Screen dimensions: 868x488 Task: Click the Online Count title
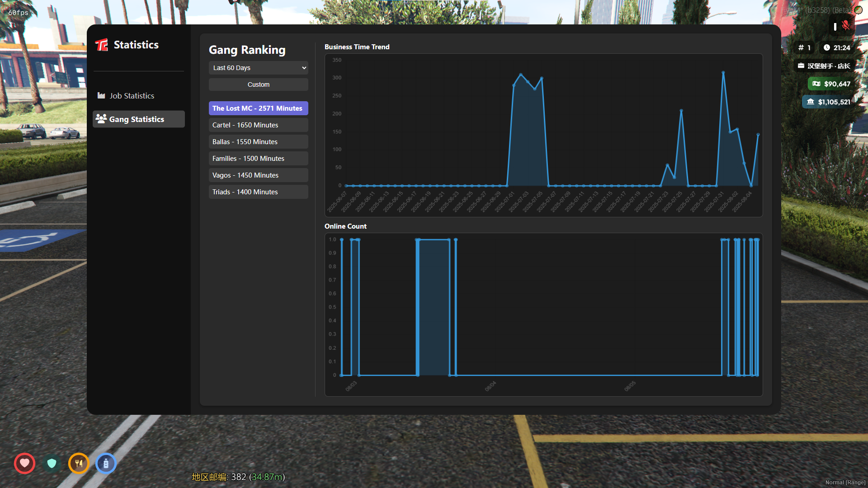pyautogui.click(x=345, y=226)
